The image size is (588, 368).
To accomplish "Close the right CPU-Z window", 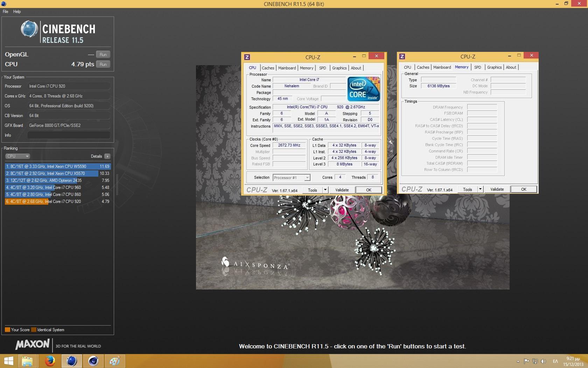I will click(531, 55).
